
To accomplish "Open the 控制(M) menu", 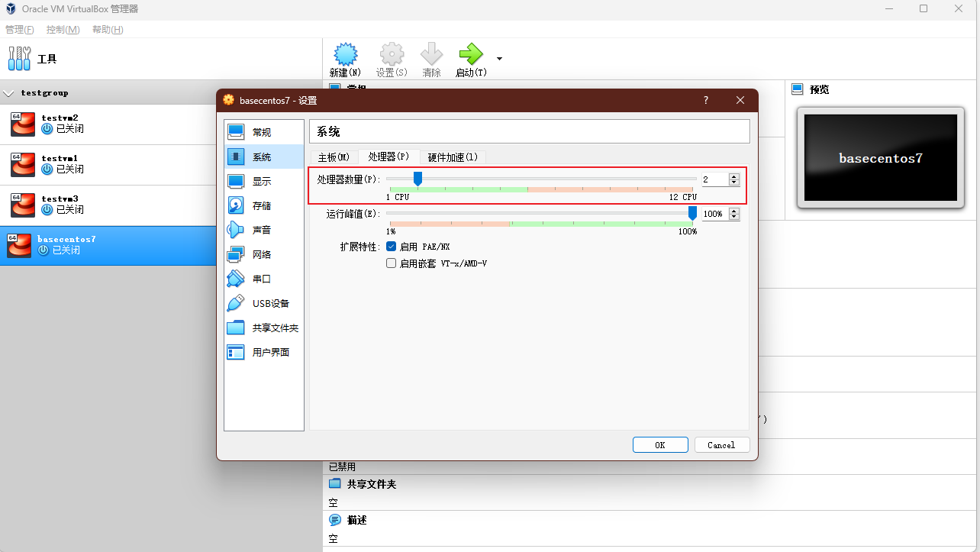I will [63, 30].
